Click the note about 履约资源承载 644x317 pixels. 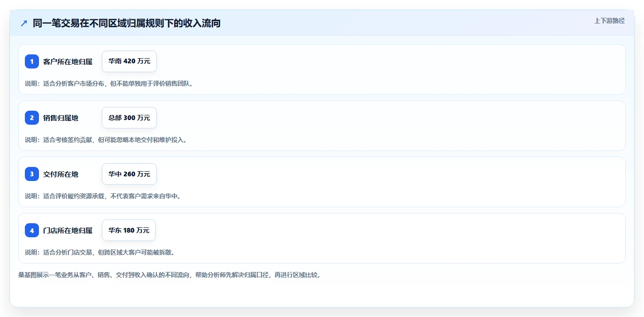point(103,196)
